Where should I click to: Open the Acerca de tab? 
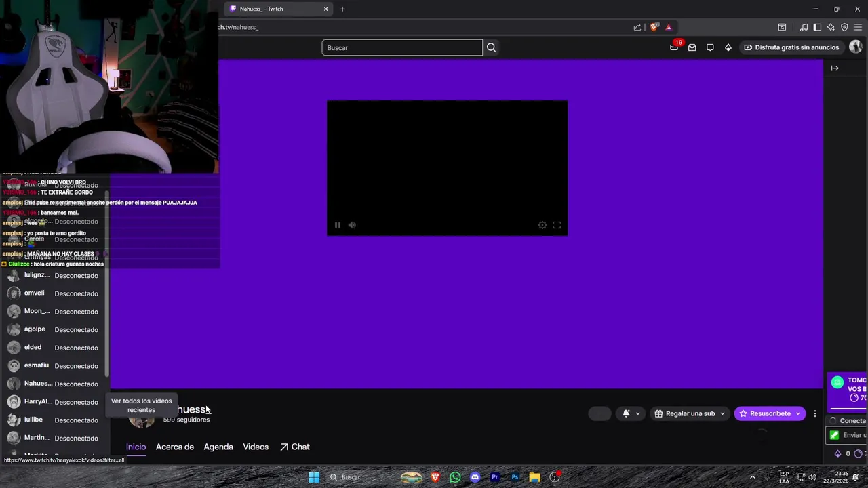click(175, 447)
